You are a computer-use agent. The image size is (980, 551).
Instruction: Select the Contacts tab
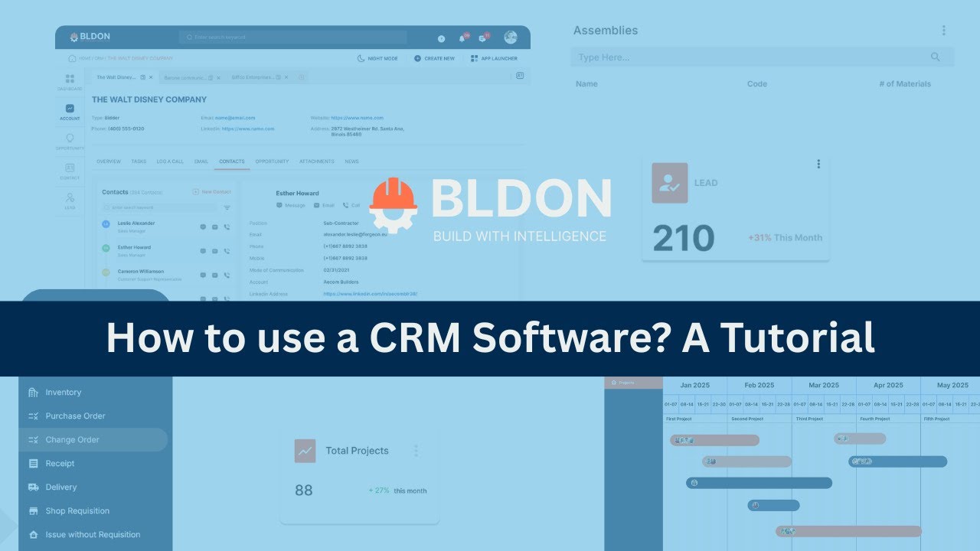point(232,161)
